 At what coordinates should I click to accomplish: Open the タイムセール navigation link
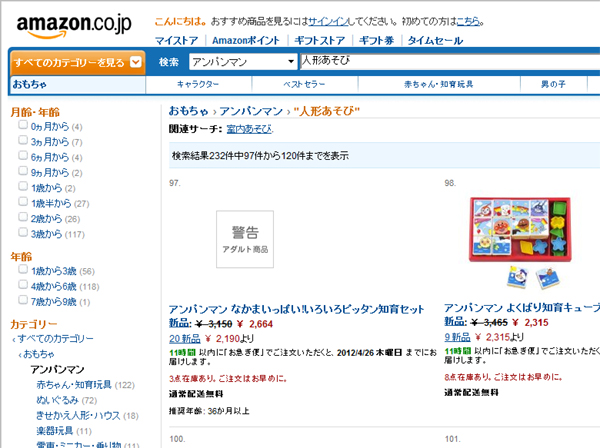pos(435,41)
